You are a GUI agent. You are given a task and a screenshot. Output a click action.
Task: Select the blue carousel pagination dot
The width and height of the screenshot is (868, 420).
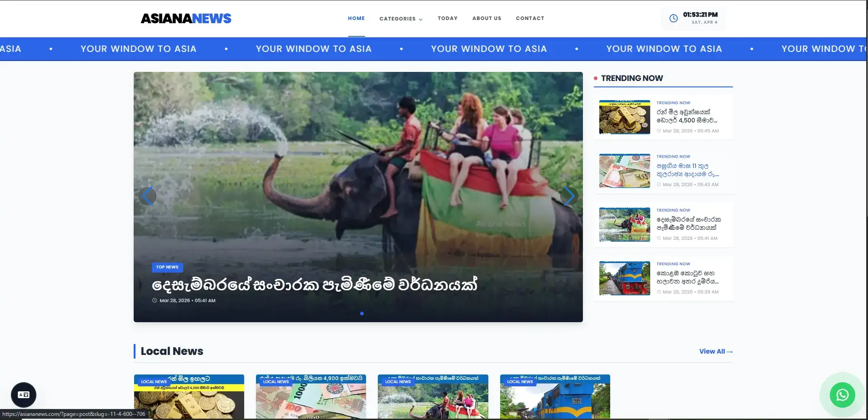(x=362, y=314)
